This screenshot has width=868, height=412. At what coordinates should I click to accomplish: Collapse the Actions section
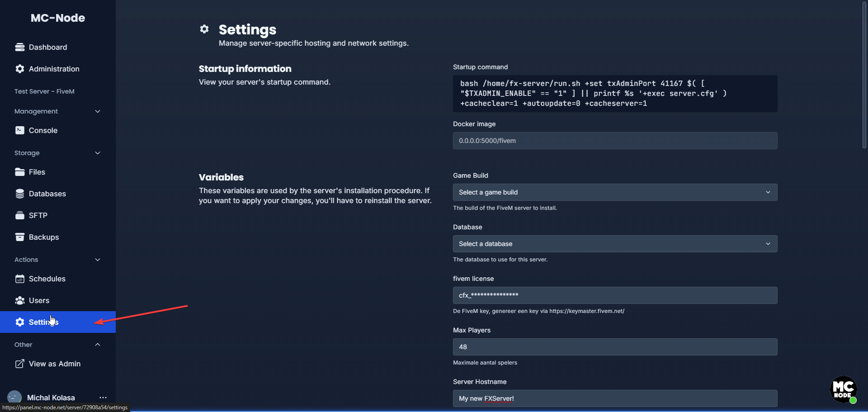point(98,260)
